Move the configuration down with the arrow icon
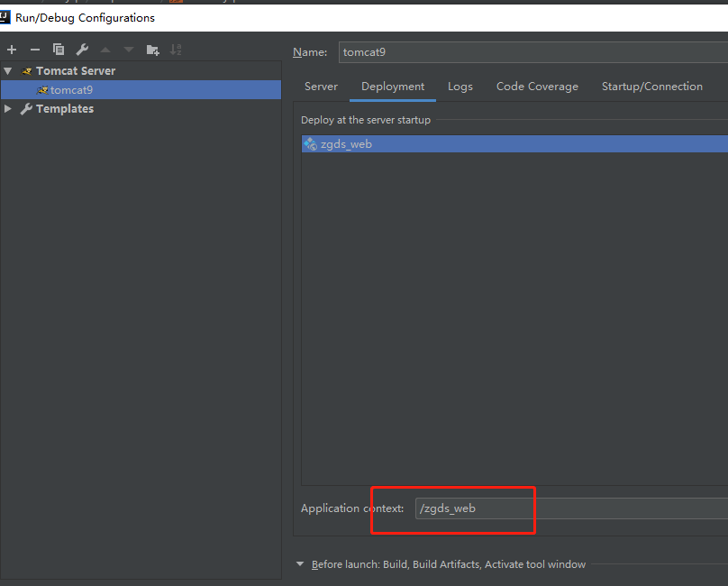This screenshot has height=586, width=728. tap(129, 50)
